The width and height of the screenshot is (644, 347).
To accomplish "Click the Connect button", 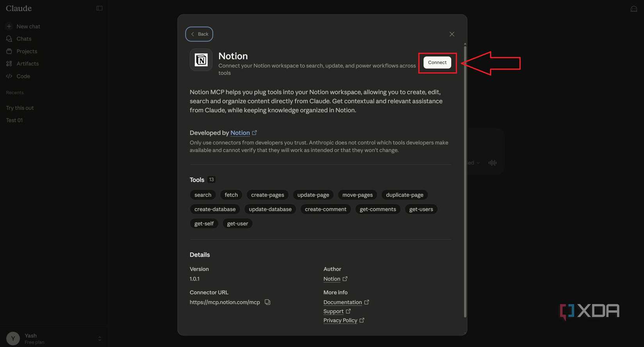I will tap(437, 62).
